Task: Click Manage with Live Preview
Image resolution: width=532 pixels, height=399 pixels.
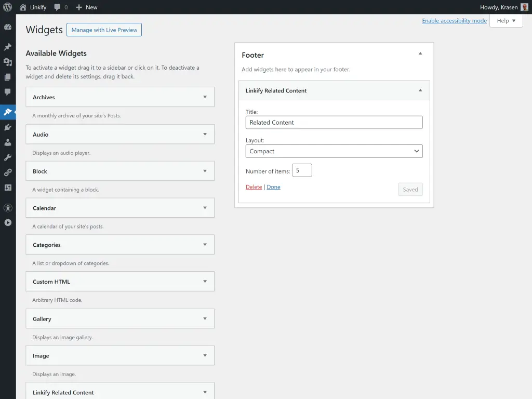Action: tap(104, 30)
